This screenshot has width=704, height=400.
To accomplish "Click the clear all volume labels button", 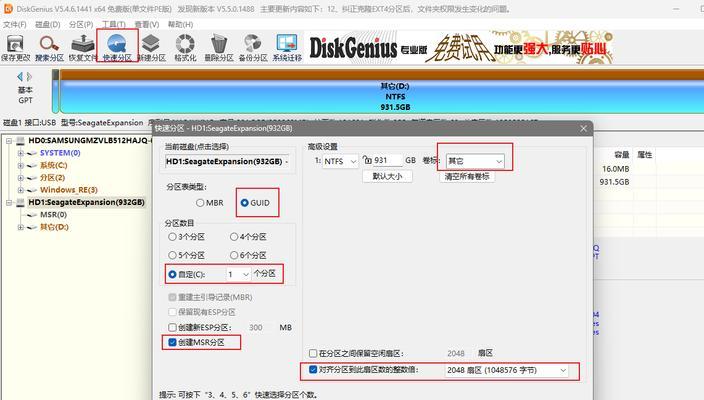I will [x=467, y=176].
